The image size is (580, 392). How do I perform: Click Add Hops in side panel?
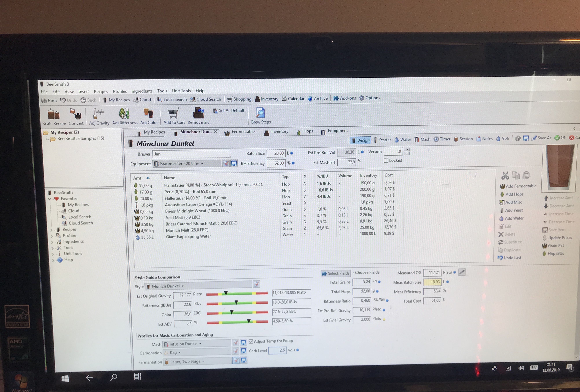[x=514, y=194]
